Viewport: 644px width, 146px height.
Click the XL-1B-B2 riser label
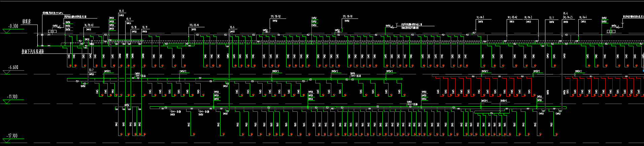[x=276, y=16]
